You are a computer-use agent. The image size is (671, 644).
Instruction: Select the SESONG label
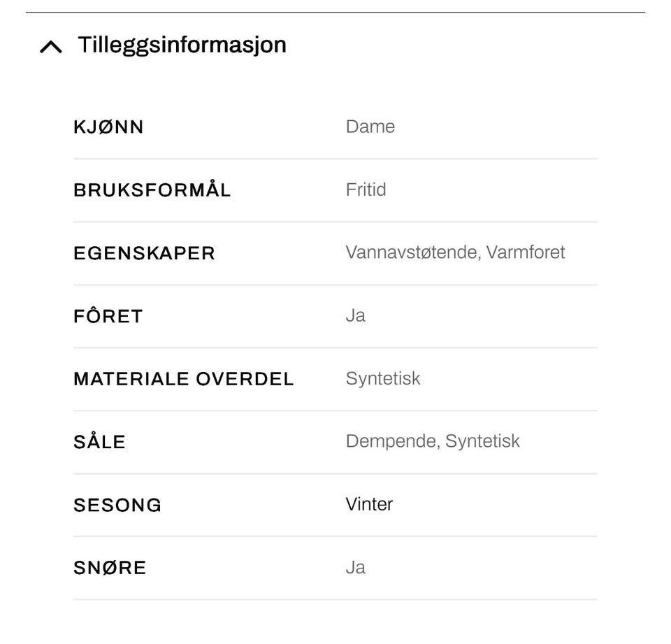(117, 506)
